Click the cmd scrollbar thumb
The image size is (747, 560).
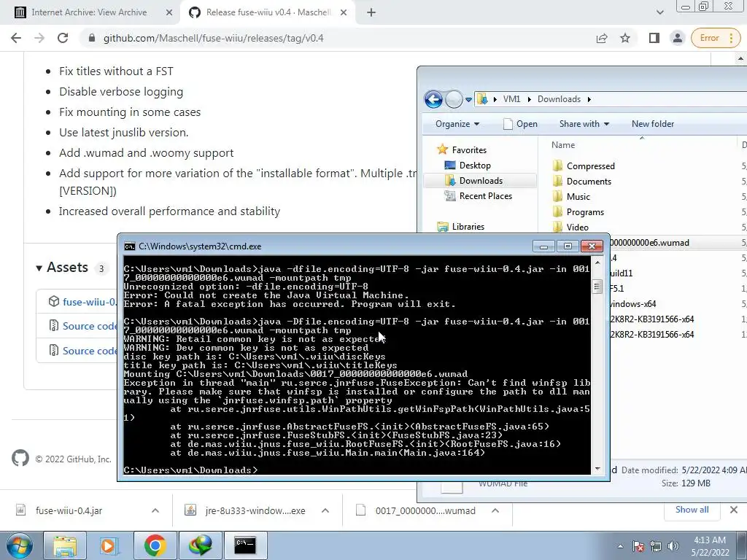597,287
